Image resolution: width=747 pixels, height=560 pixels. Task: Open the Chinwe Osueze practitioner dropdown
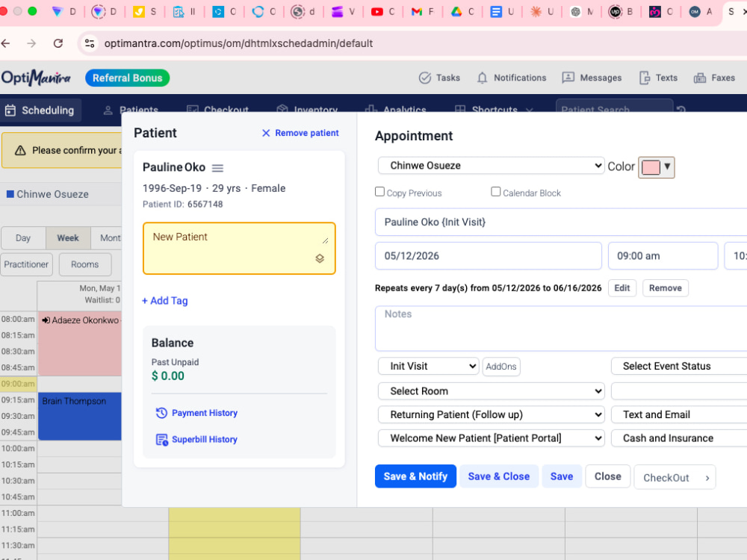[492, 166]
